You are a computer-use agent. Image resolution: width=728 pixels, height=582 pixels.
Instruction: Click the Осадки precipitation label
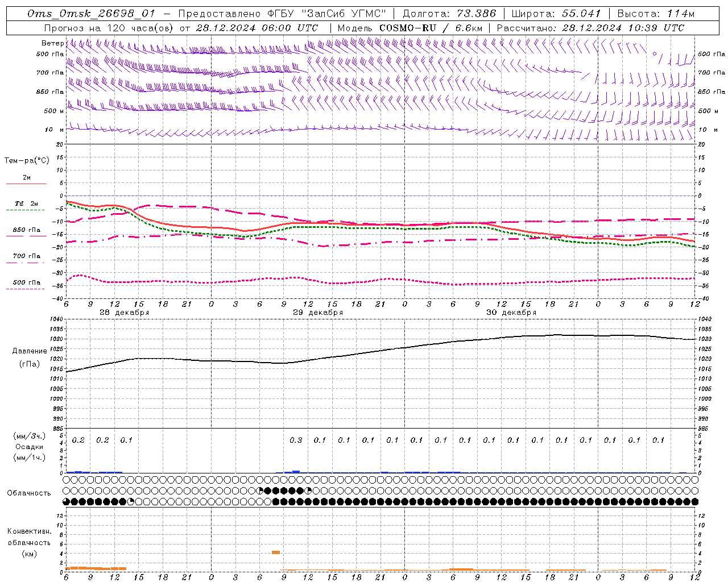(x=30, y=447)
